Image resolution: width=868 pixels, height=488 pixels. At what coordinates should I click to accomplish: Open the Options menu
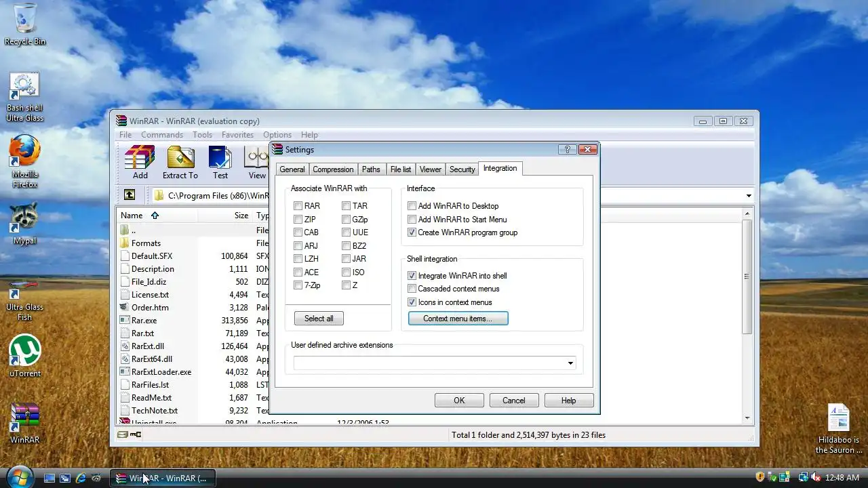[277, 135]
